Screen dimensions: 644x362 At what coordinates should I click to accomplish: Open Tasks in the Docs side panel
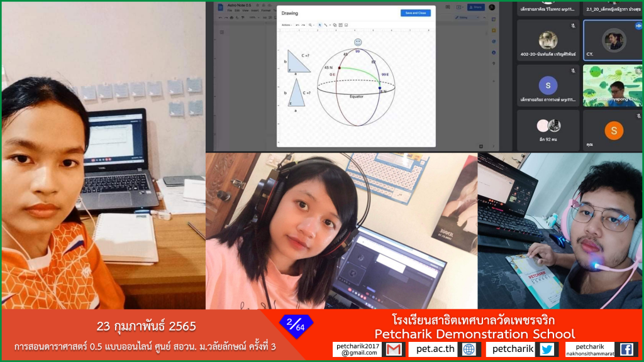point(493,41)
